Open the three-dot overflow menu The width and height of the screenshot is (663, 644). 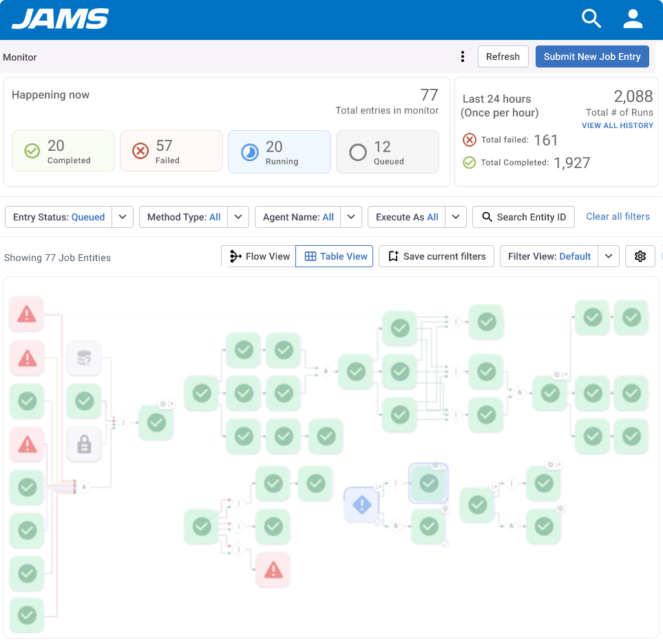click(462, 56)
